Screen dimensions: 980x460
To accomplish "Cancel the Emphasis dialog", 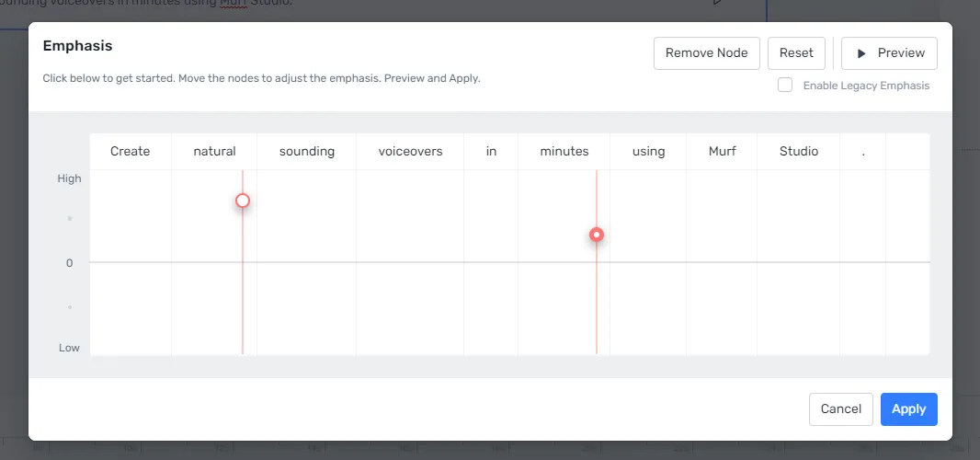I will [x=840, y=409].
